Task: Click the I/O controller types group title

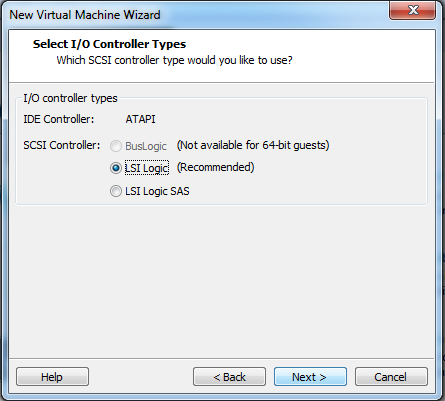Action: (70, 98)
